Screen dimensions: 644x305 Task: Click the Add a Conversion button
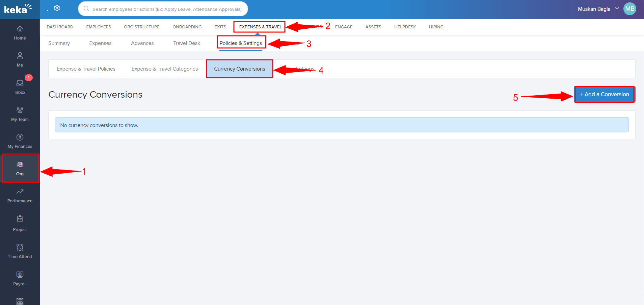pyautogui.click(x=604, y=95)
